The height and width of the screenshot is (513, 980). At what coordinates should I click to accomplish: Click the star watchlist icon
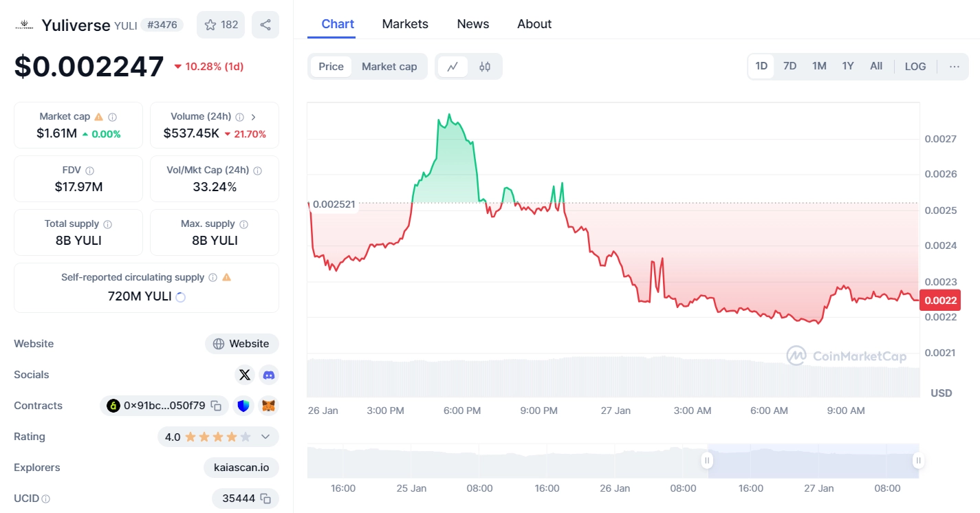210,25
